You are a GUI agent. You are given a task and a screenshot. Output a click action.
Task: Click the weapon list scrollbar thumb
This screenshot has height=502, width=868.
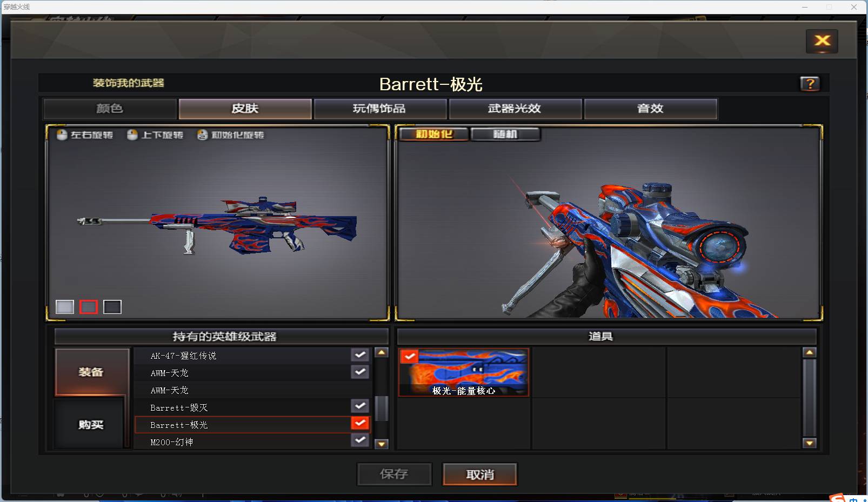click(x=382, y=409)
